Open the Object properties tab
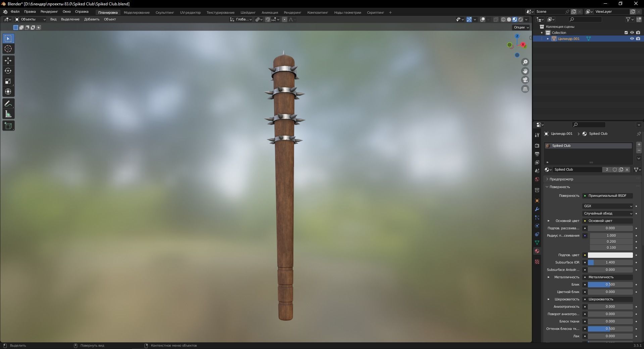Screen dimensions: 644x349 point(537,201)
